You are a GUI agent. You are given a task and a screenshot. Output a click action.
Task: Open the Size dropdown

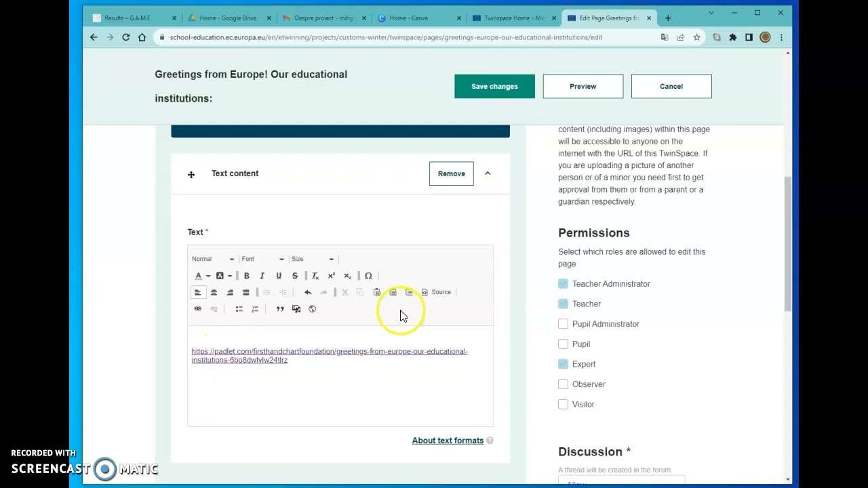[x=312, y=259]
